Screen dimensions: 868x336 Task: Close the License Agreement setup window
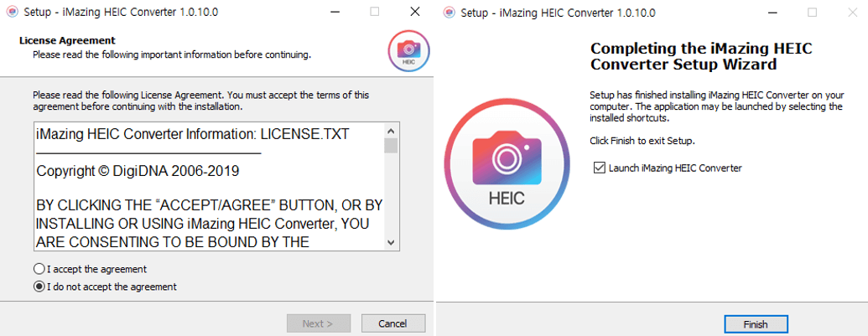tap(414, 12)
